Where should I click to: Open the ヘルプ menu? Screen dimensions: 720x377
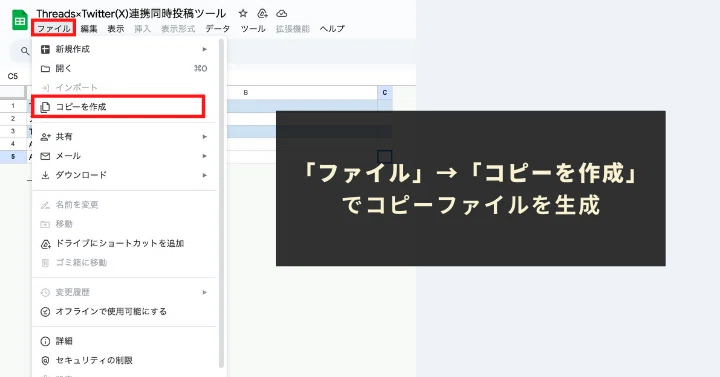pos(332,28)
